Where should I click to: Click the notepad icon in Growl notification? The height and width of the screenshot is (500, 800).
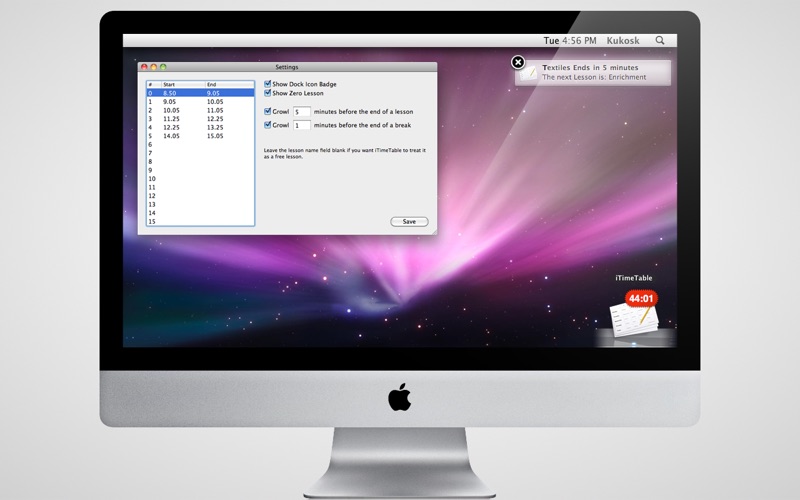[529, 73]
